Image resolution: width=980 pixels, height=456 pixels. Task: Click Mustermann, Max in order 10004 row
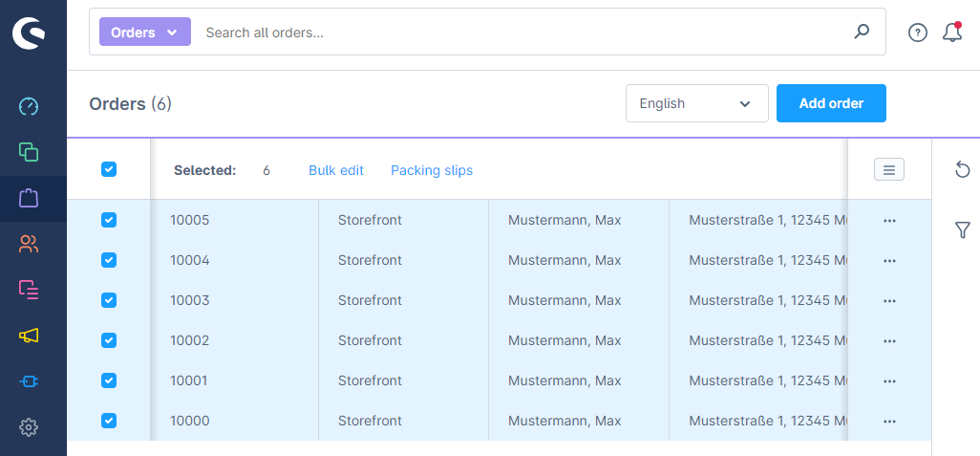[x=565, y=260]
